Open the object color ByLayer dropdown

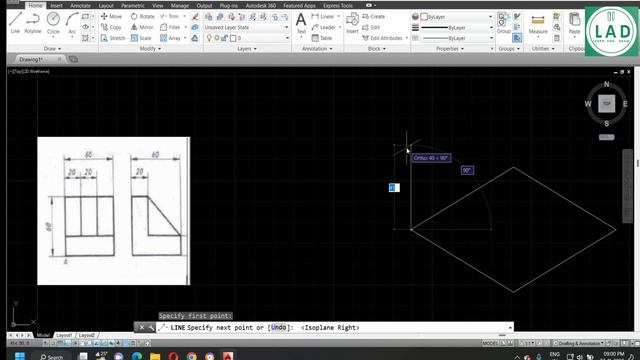tap(456, 17)
